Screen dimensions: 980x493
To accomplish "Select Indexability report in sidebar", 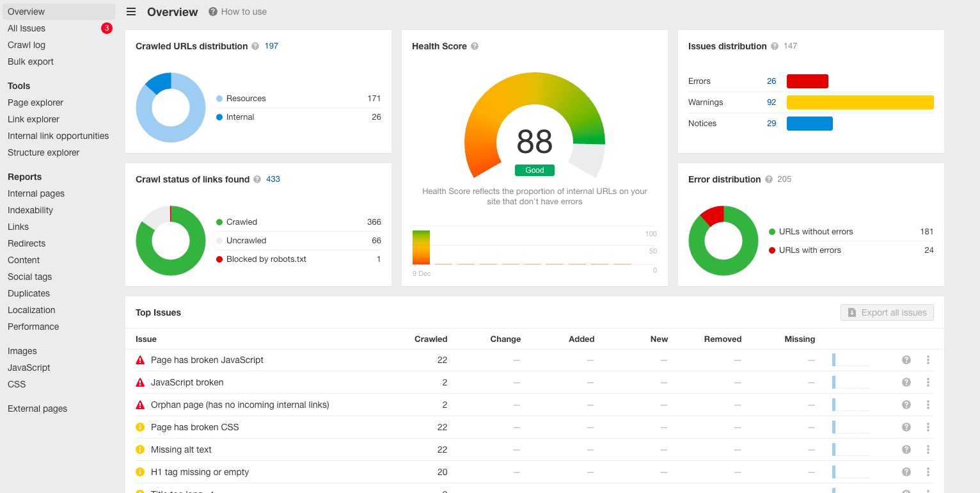I will click(x=31, y=210).
